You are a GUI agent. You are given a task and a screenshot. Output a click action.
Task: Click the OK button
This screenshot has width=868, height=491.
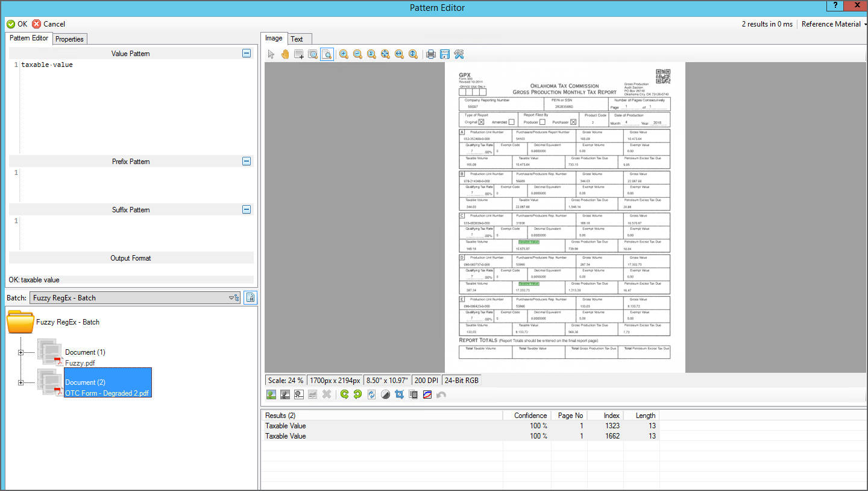pos(17,24)
